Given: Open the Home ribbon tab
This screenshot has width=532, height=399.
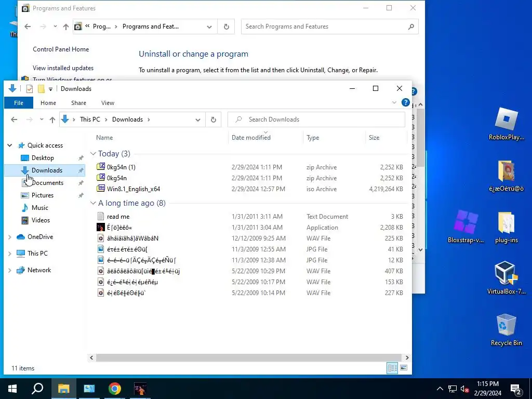Looking at the screenshot, I should click(x=48, y=103).
